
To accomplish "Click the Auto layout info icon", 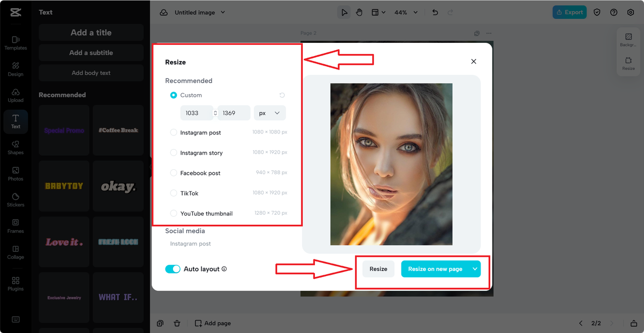I will [x=224, y=269].
